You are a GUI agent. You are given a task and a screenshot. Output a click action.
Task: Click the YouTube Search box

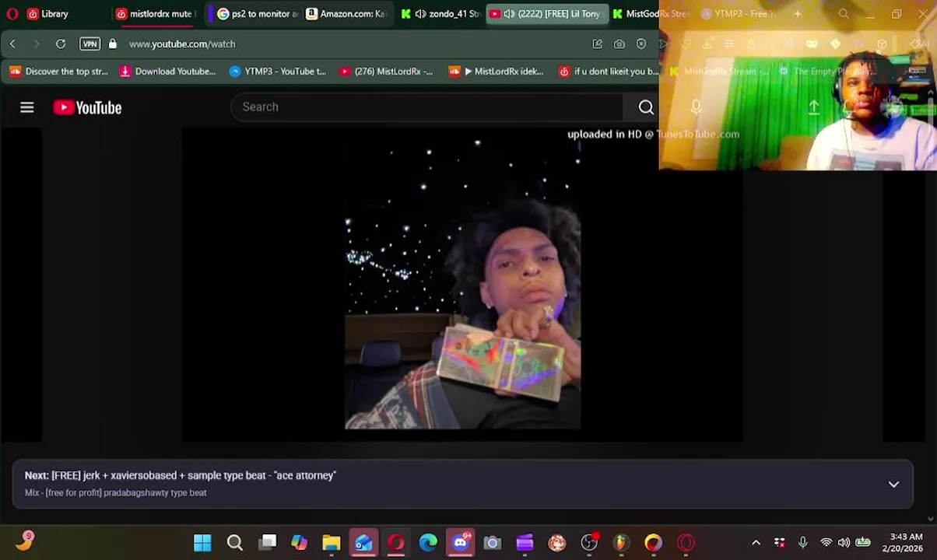pos(426,107)
